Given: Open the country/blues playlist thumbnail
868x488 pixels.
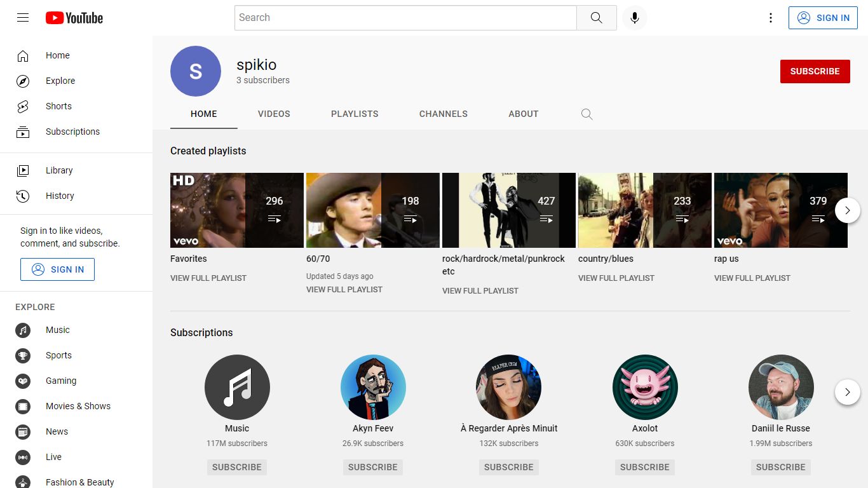Looking at the screenshot, I should coord(645,210).
